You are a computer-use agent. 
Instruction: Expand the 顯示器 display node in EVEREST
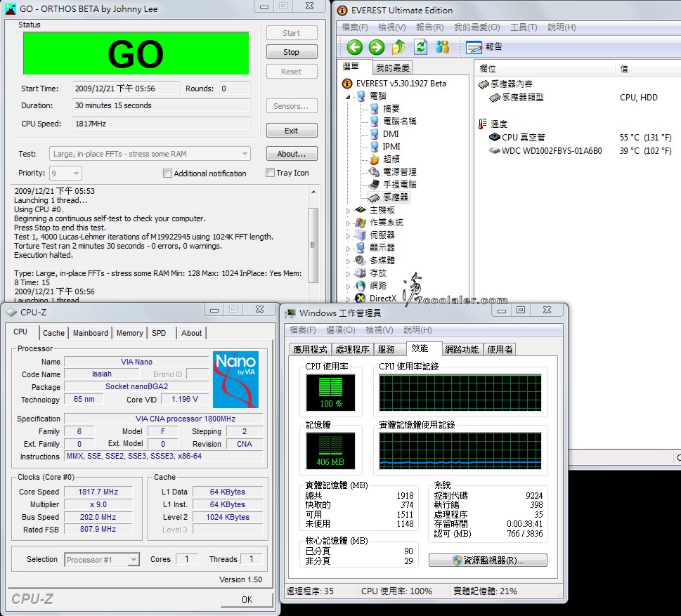tap(348, 248)
